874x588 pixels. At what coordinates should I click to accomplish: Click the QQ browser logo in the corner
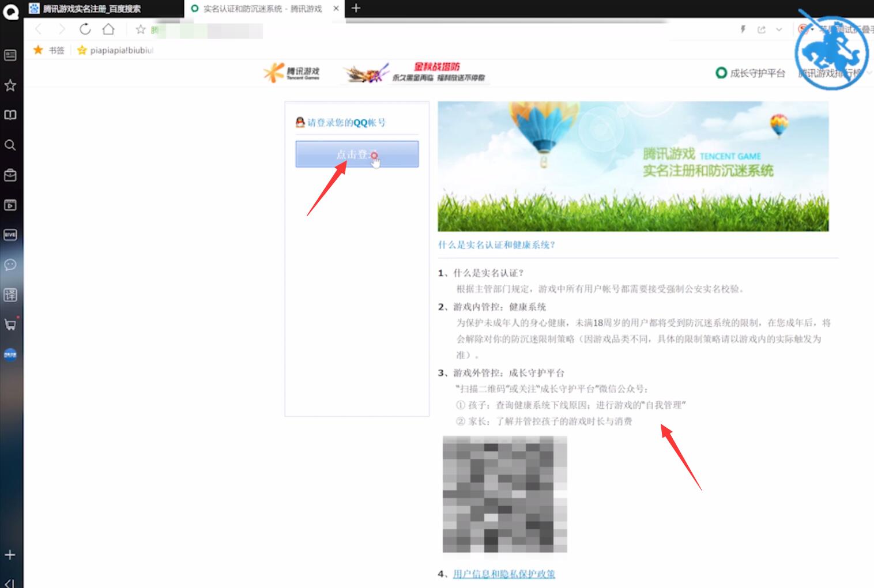11,11
